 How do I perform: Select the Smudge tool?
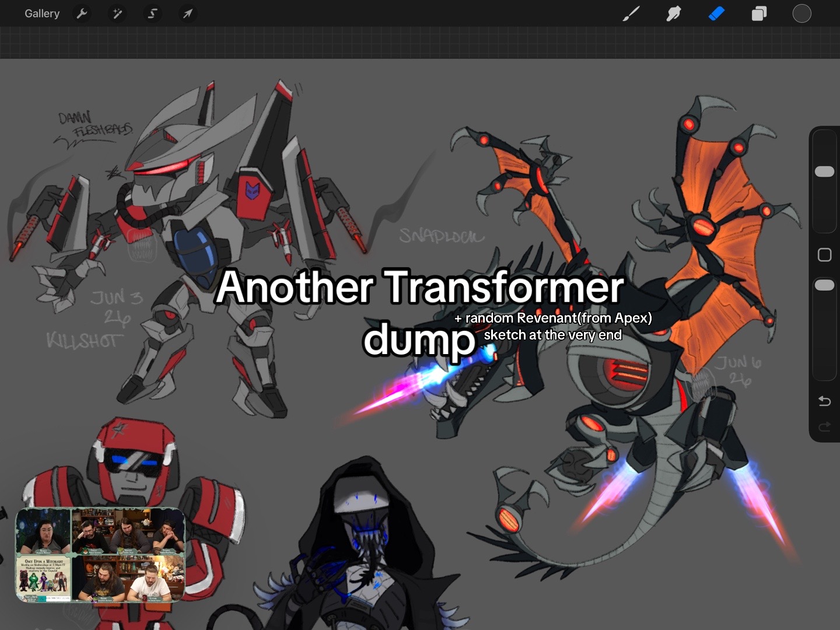pos(674,13)
